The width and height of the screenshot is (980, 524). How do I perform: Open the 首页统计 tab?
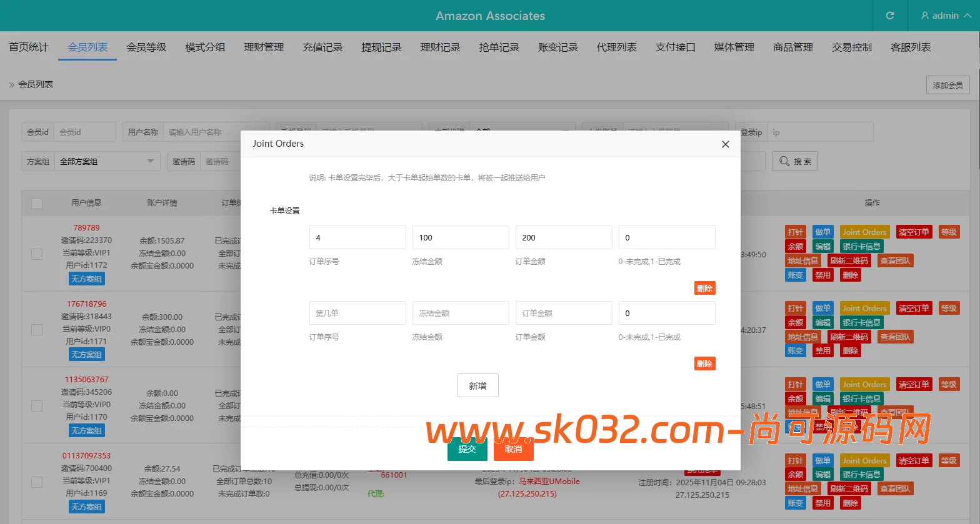coord(29,47)
